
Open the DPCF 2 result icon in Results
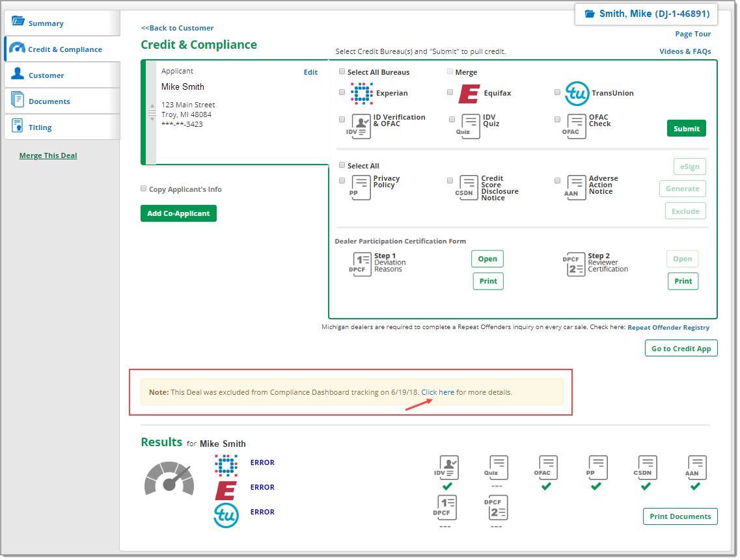496,507
